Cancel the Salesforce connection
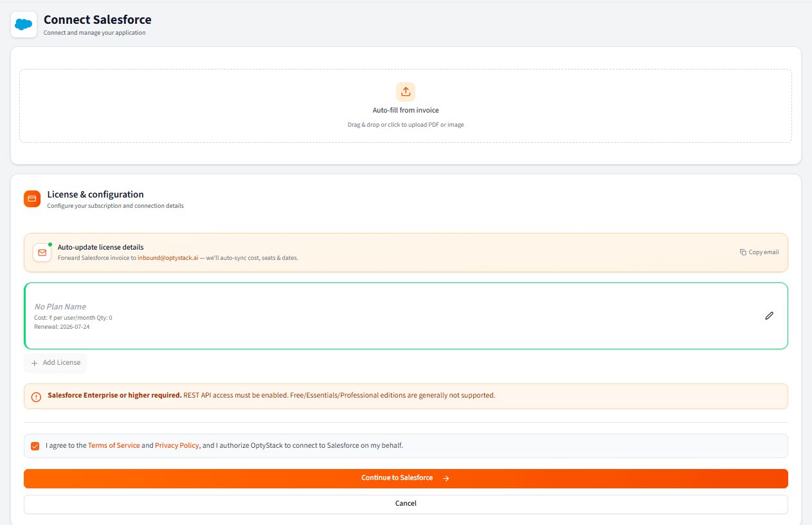 [406, 504]
